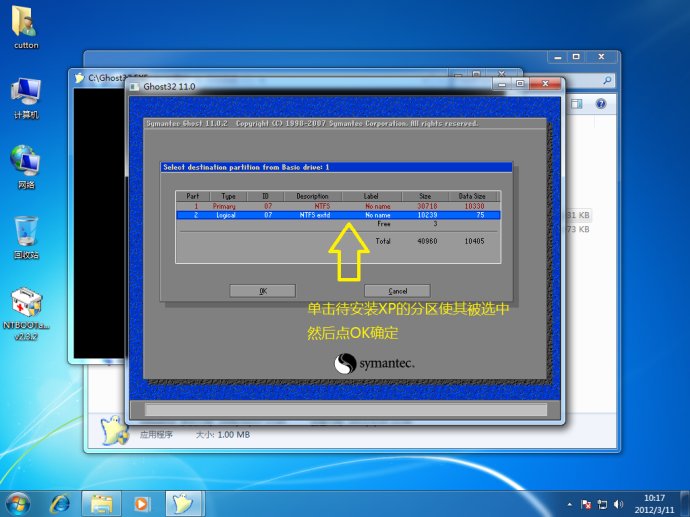690x517 pixels.
Task: Click the symantec logo
Action: 374,363
